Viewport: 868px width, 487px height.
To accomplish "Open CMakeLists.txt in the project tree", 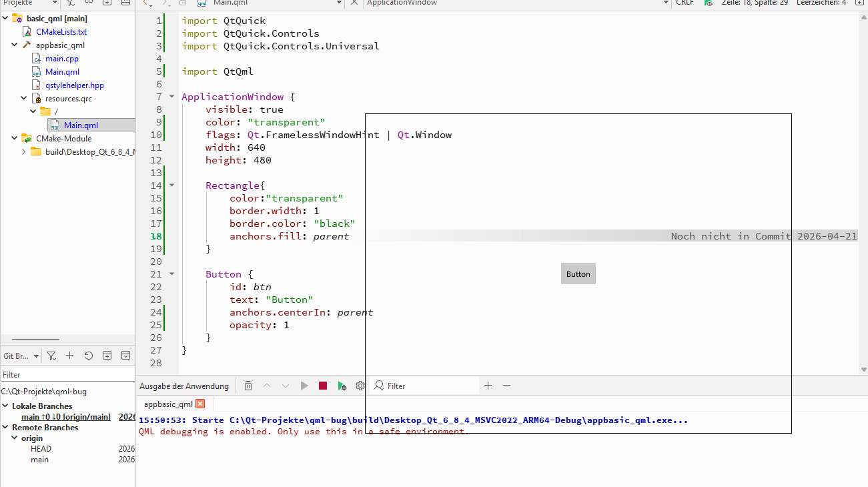I will coord(61,32).
